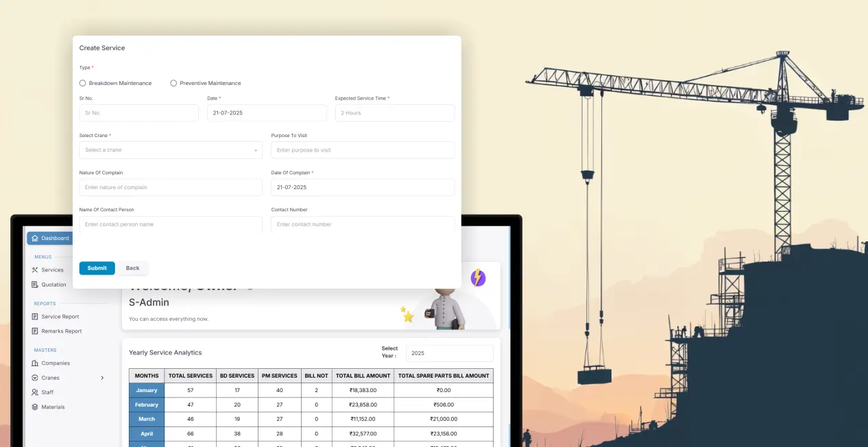The image size is (868, 447).
Task: Click the Quotation document icon
Action: pos(35,285)
